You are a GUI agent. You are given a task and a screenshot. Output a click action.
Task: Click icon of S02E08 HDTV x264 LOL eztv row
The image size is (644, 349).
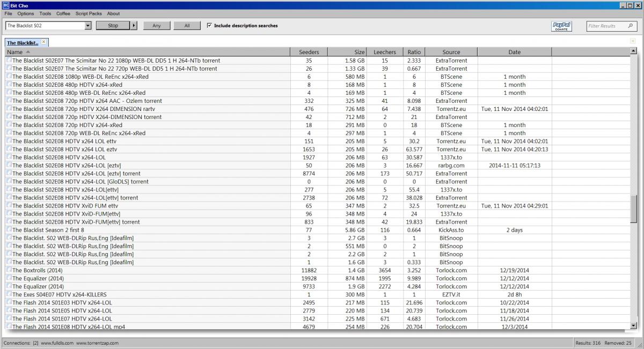coord(9,149)
